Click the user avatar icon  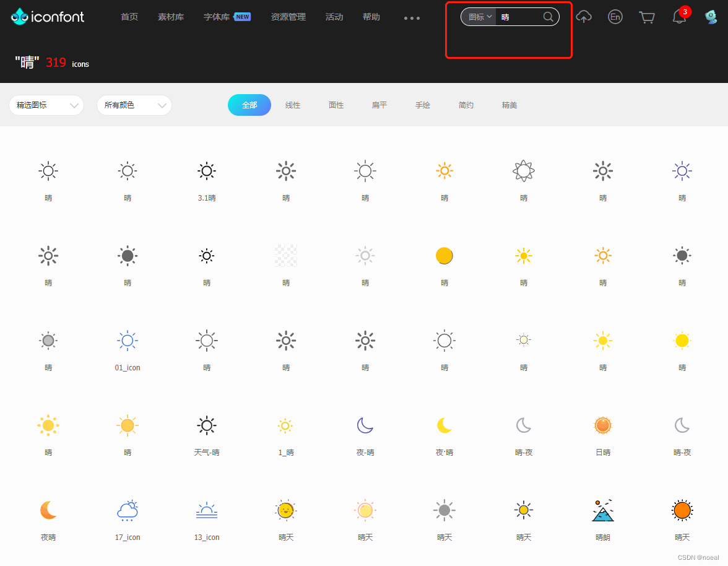click(711, 17)
